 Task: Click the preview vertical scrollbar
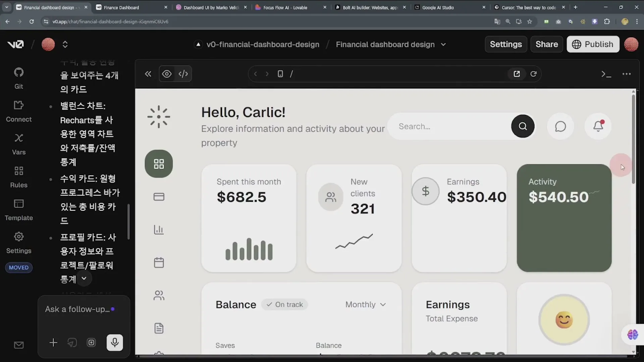pyautogui.click(x=633, y=139)
